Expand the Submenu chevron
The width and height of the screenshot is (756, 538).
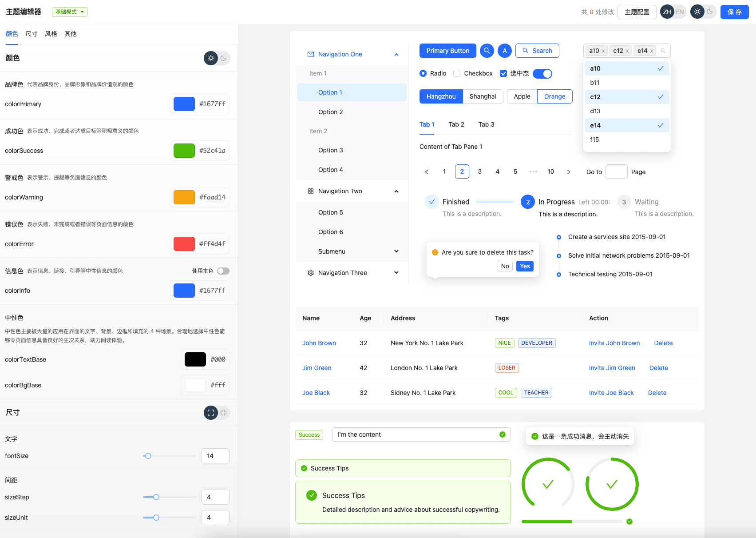pos(396,251)
